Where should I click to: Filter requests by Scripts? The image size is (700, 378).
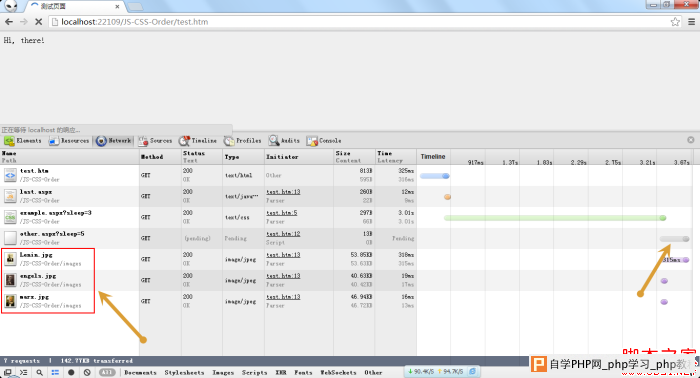coord(254,372)
